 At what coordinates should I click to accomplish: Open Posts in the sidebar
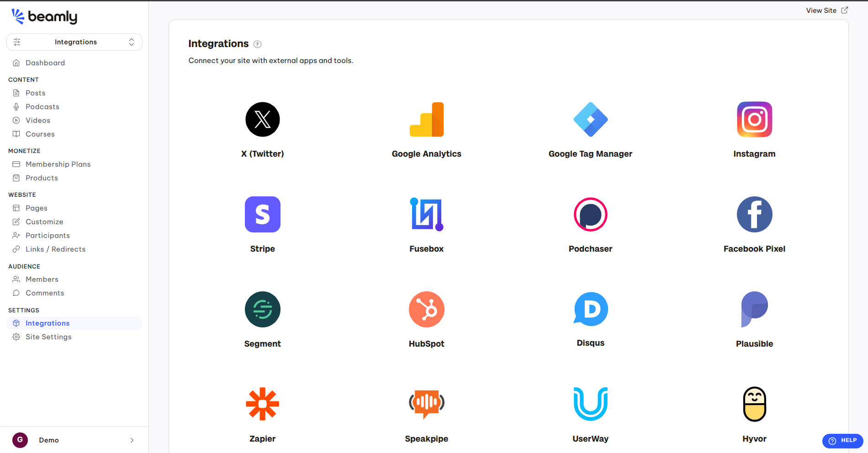pos(74,93)
